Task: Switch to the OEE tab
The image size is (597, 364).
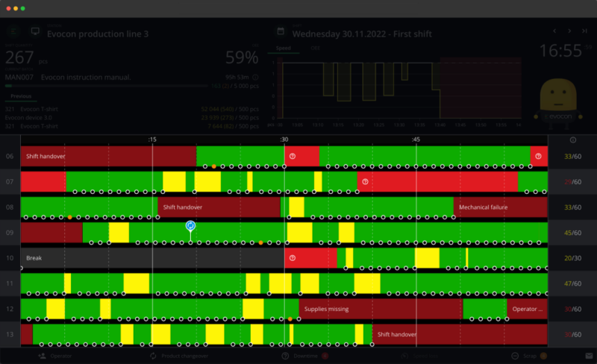Action: (315, 48)
